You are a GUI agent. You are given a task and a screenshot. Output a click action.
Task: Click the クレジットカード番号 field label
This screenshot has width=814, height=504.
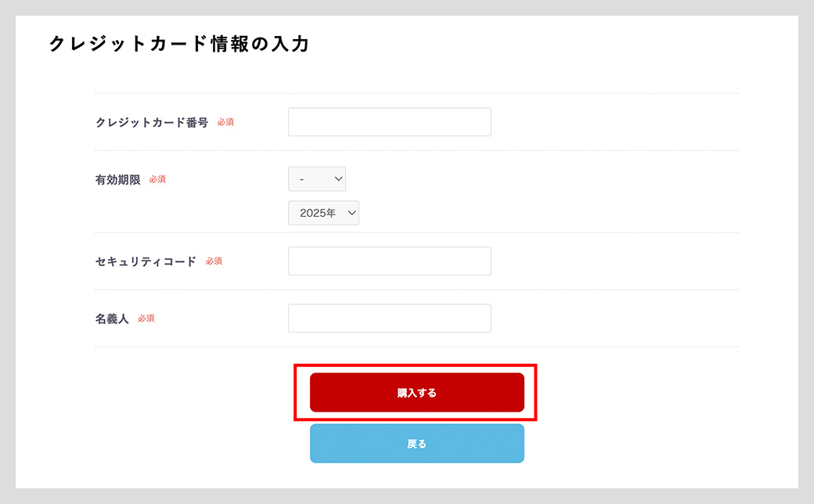[x=152, y=123]
